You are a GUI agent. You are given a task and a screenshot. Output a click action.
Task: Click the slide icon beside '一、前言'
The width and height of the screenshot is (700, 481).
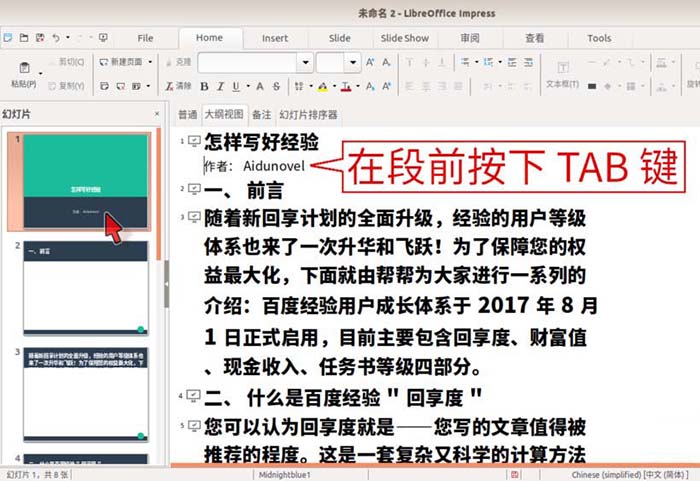(194, 189)
